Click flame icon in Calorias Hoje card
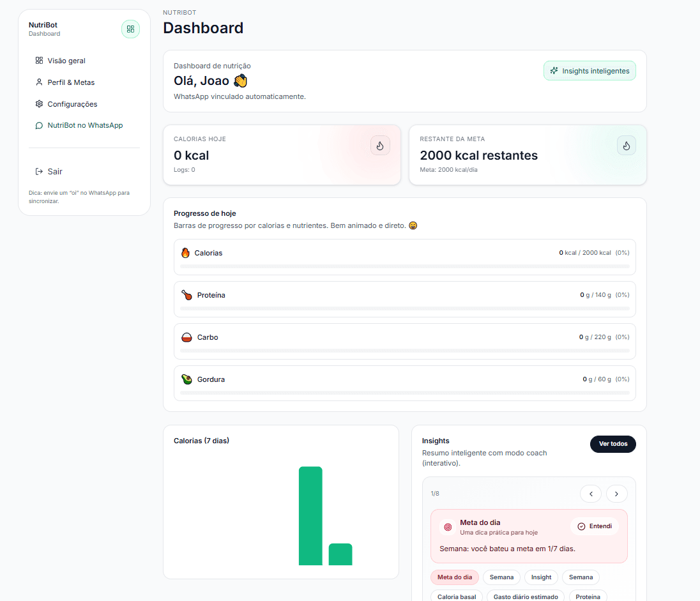 click(x=380, y=146)
